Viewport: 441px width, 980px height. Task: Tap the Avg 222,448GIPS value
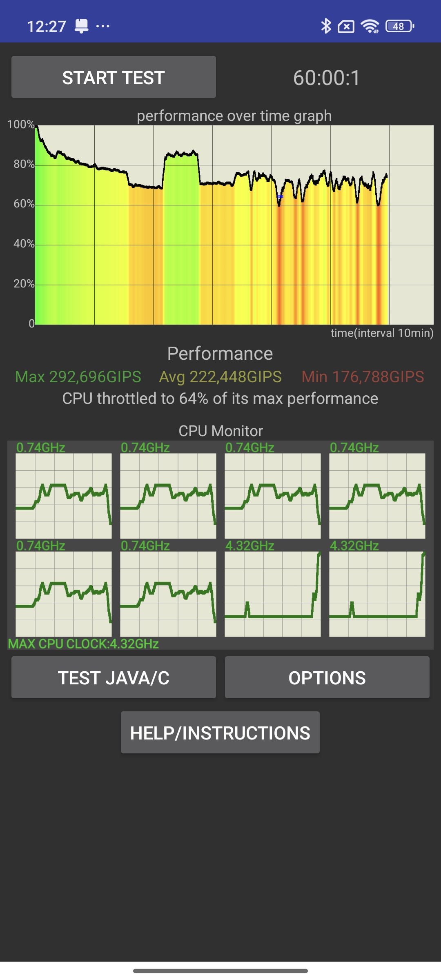(220, 377)
